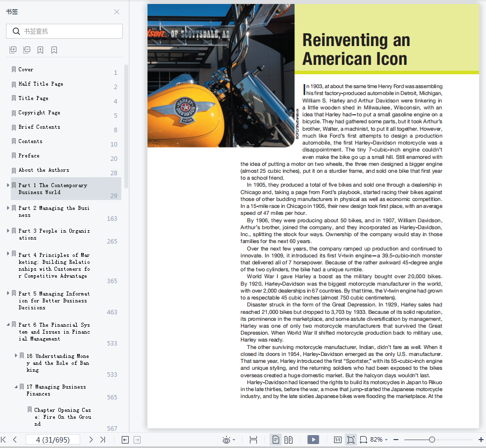The width and height of the screenshot is (486, 448).
Task: Click the "Reinventing an American Icon" heading
Action: point(356,50)
